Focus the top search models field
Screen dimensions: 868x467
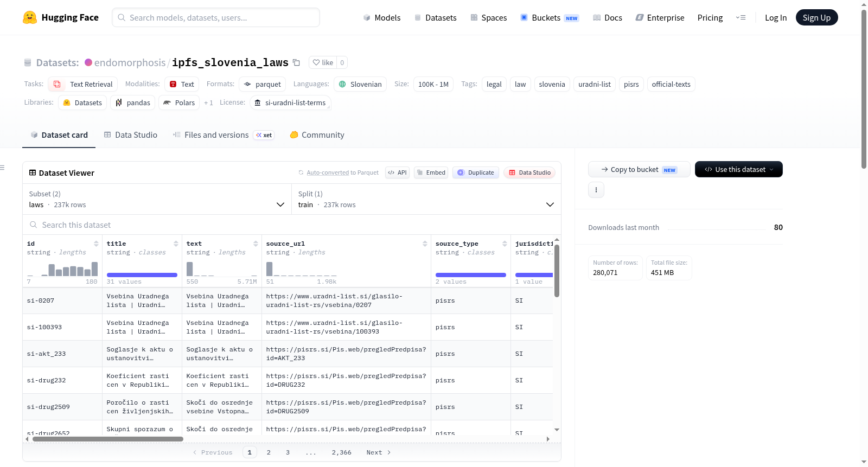click(216, 17)
